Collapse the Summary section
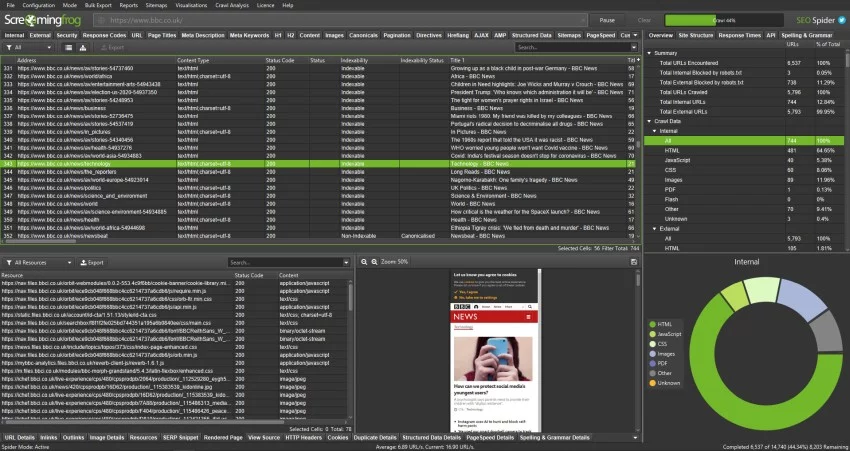The height and width of the screenshot is (451, 850). [649, 53]
